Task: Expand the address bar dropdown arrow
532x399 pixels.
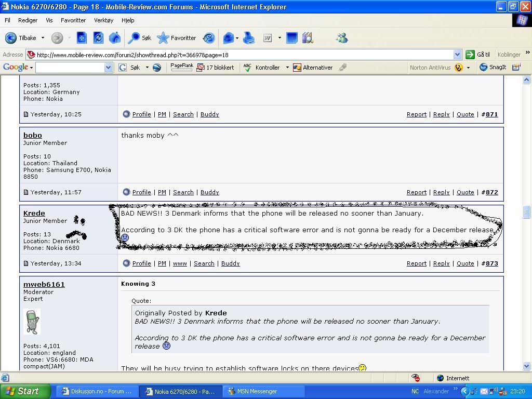Action: click(x=457, y=55)
